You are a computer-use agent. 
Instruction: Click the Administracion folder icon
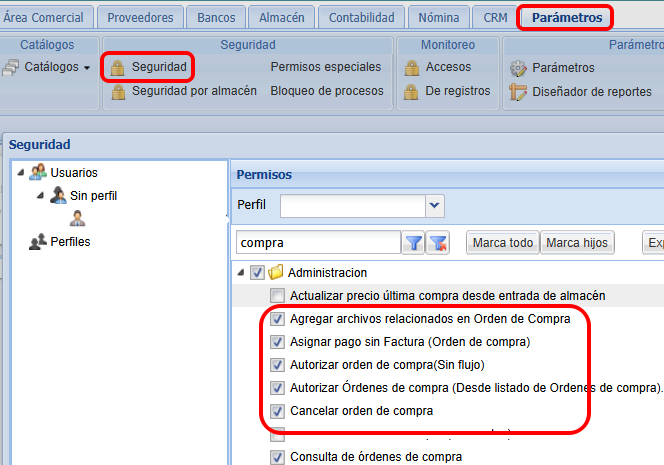pyautogui.click(x=276, y=272)
